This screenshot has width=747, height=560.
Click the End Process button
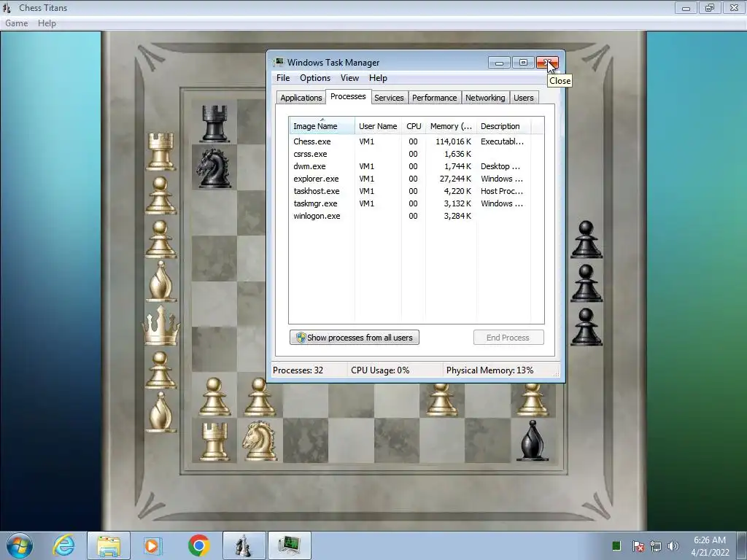(x=508, y=338)
